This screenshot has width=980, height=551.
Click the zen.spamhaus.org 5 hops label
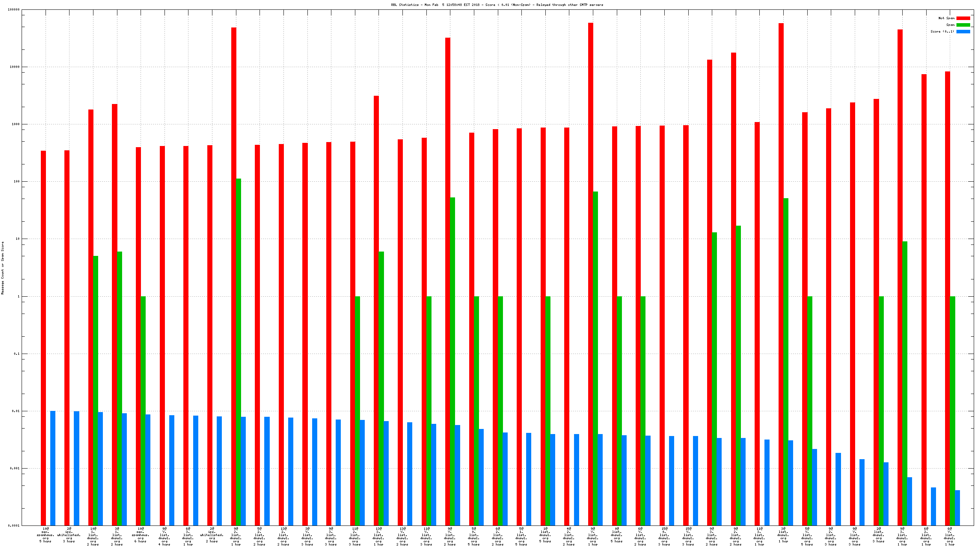[x=46, y=535]
